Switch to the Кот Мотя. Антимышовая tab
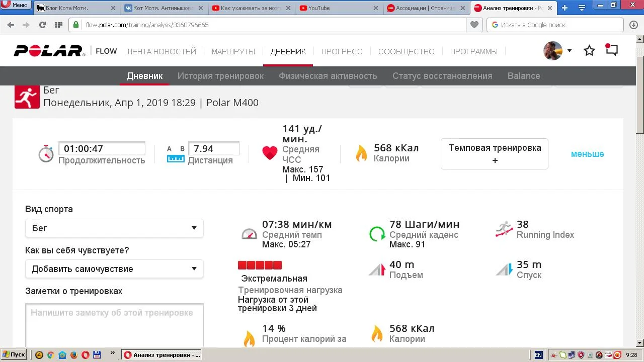Screen dimensions: 644x362 pos(164,8)
